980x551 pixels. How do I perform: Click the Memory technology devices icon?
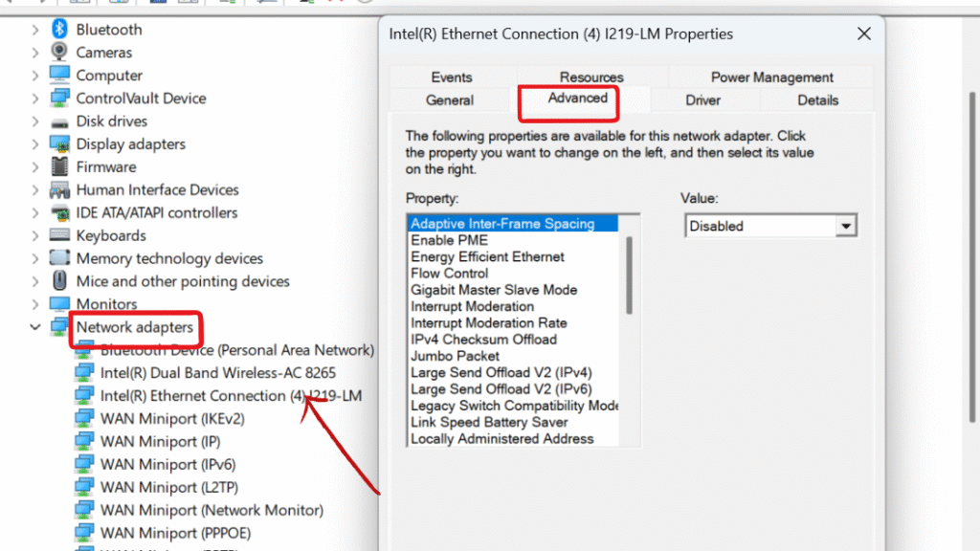point(59,257)
